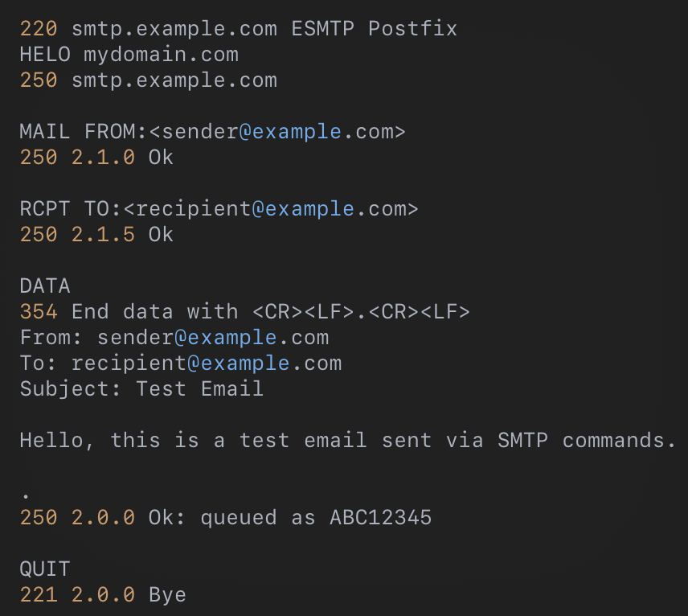Click the word Bye on the last line
Viewport: 688px width, 616px height.
coord(167,595)
